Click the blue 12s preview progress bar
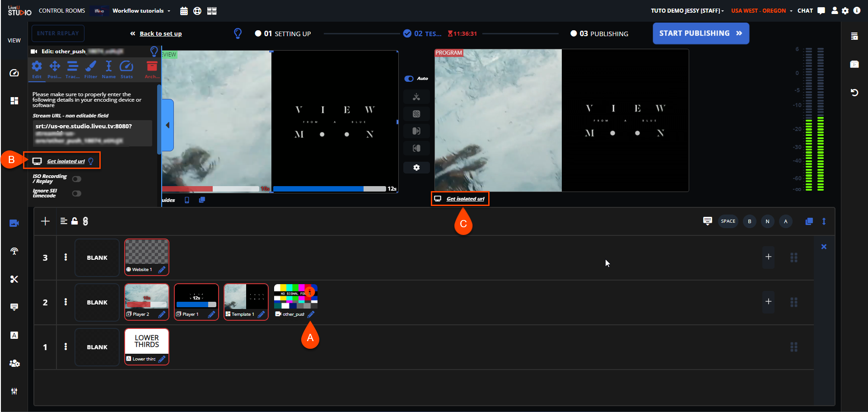Image resolution: width=868 pixels, height=412 pixels. coord(330,189)
